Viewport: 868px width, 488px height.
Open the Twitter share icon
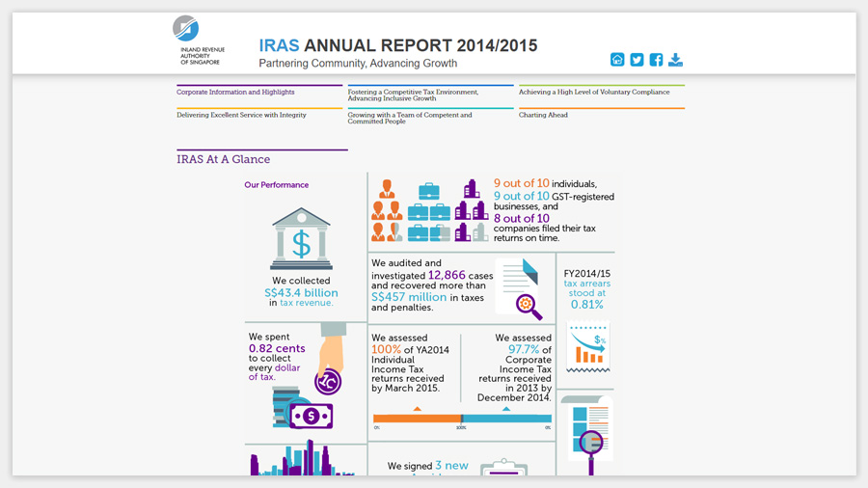[x=637, y=59]
